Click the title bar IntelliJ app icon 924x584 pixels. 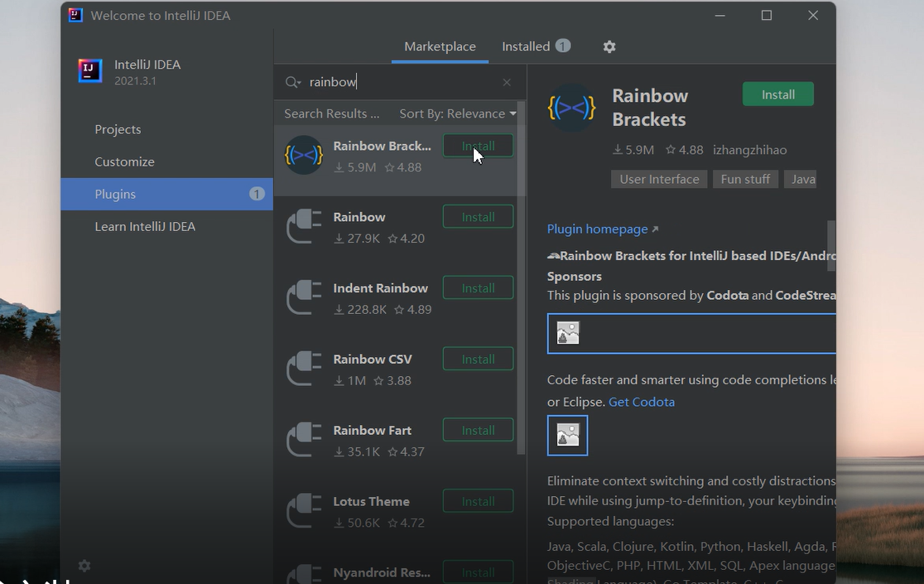(75, 15)
